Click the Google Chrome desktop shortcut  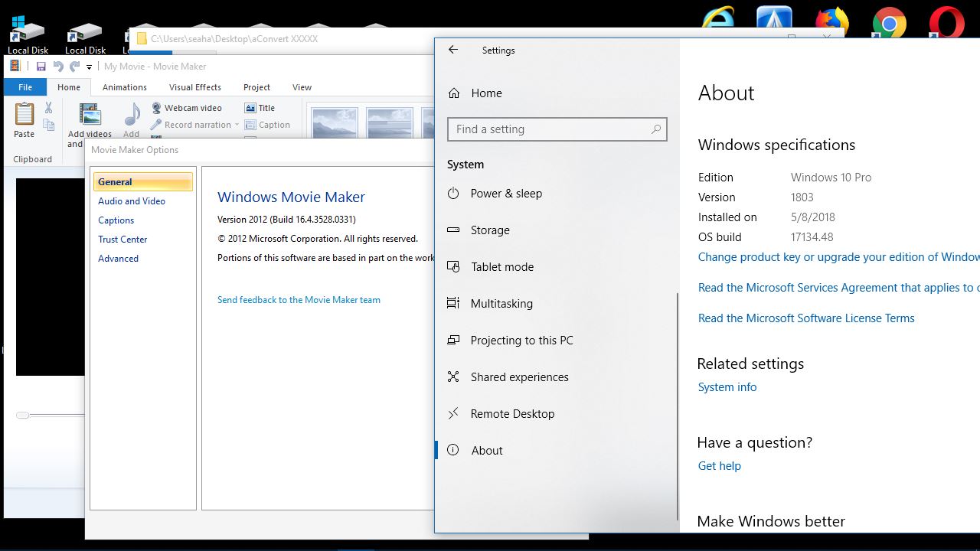890,21
